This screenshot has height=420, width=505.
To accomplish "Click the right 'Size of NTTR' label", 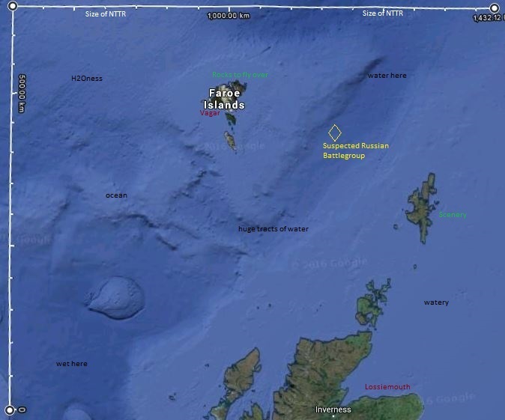I will [x=383, y=13].
